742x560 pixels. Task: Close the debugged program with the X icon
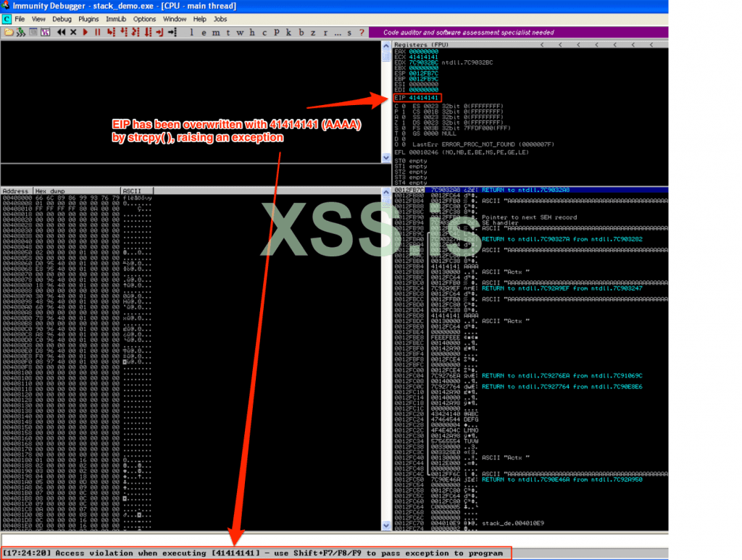[73, 32]
